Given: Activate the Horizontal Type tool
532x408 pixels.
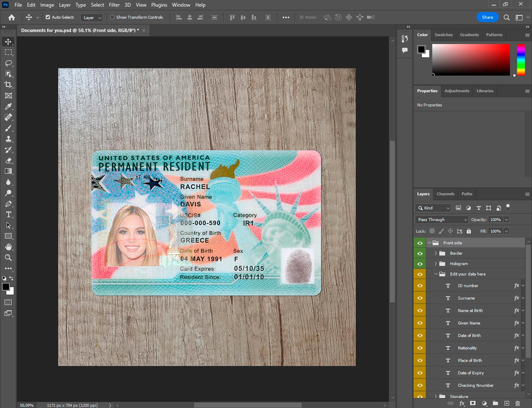Looking at the screenshot, I should point(8,214).
